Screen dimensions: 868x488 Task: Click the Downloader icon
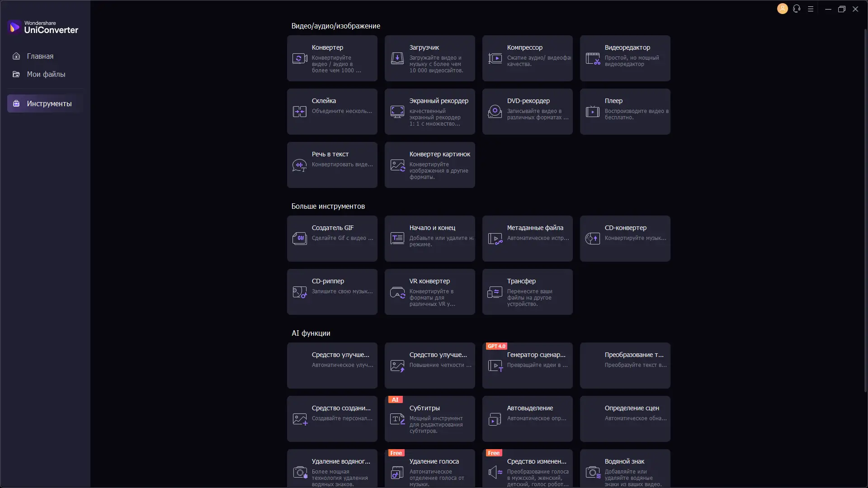[x=397, y=58]
